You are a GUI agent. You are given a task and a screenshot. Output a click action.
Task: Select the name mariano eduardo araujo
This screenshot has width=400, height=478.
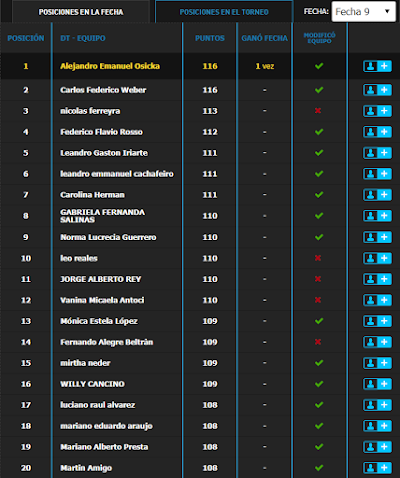tap(106, 426)
